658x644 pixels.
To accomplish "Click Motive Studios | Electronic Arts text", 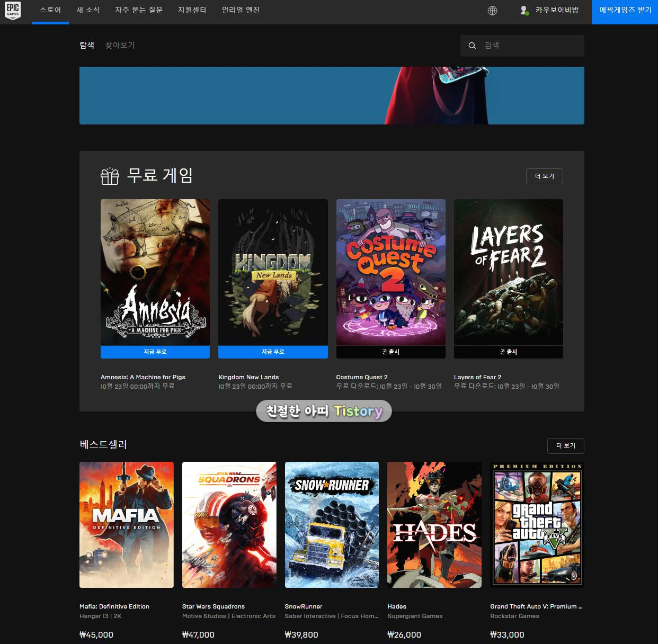I will 229,616.
